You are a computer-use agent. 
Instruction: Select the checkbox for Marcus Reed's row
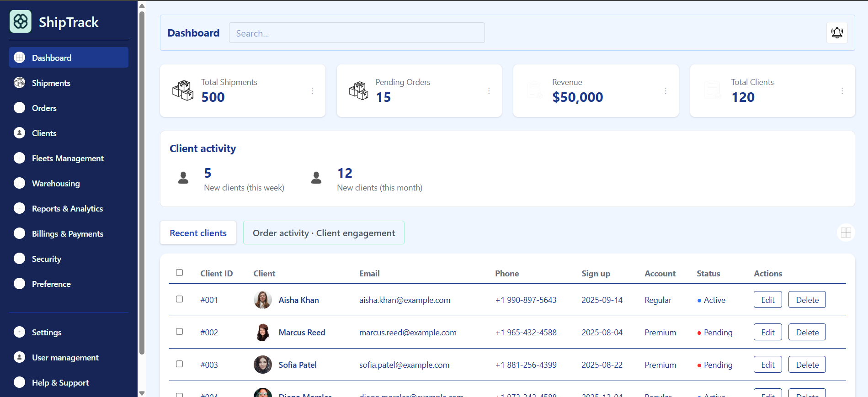coord(180,332)
